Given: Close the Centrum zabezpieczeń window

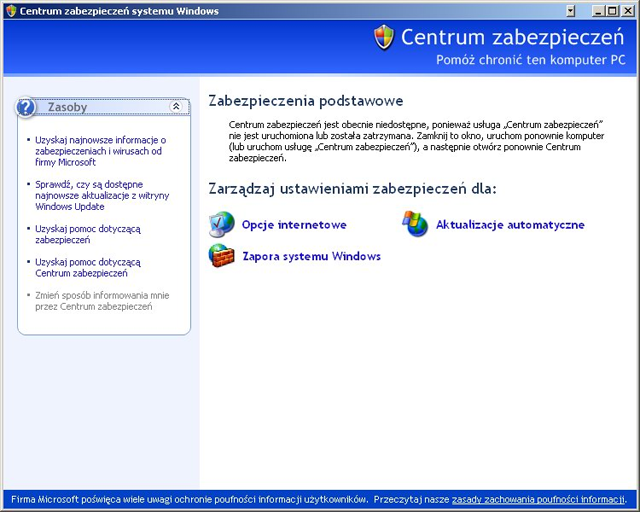Looking at the screenshot, I should 627,11.
